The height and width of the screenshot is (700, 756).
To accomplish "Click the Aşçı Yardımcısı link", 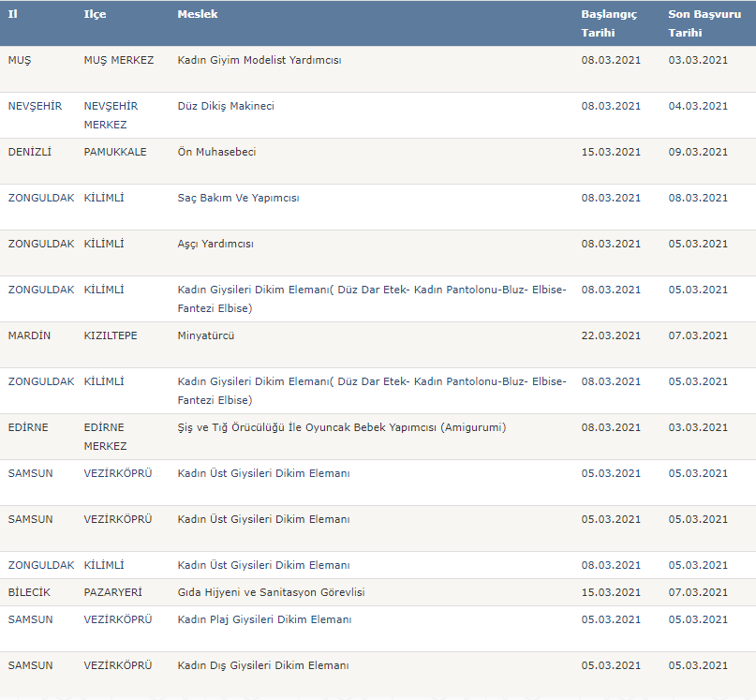I will coord(215,244).
